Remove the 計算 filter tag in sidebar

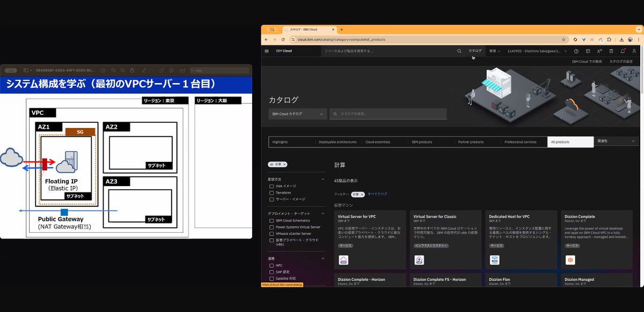pyautogui.click(x=284, y=164)
